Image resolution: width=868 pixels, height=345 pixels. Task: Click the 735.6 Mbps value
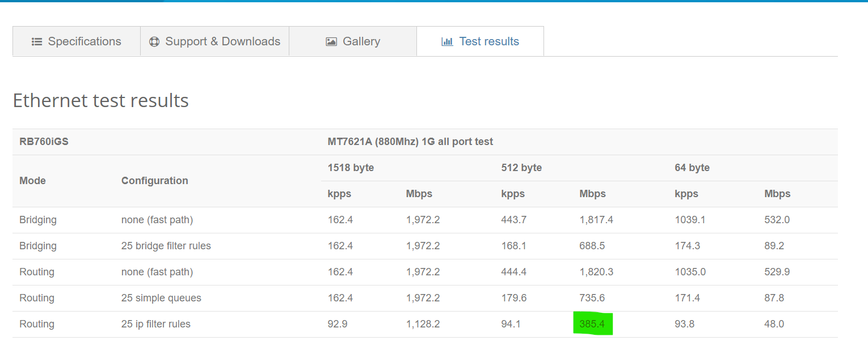[592, 298]
